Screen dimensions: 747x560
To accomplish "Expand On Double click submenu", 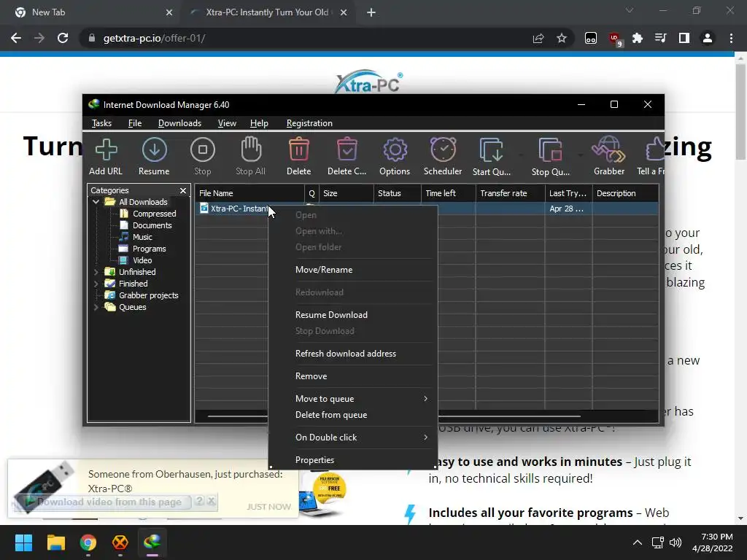I will point(353,437).
